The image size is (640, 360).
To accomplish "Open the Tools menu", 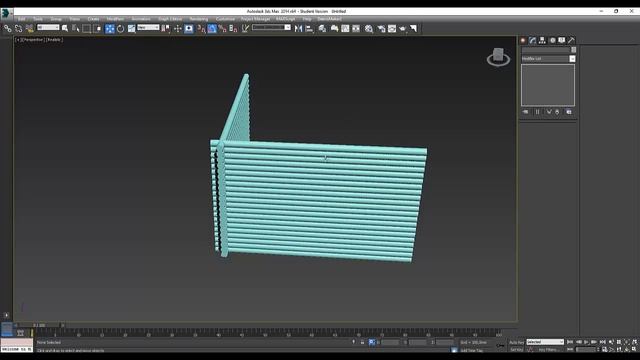I will pos(38,19).
